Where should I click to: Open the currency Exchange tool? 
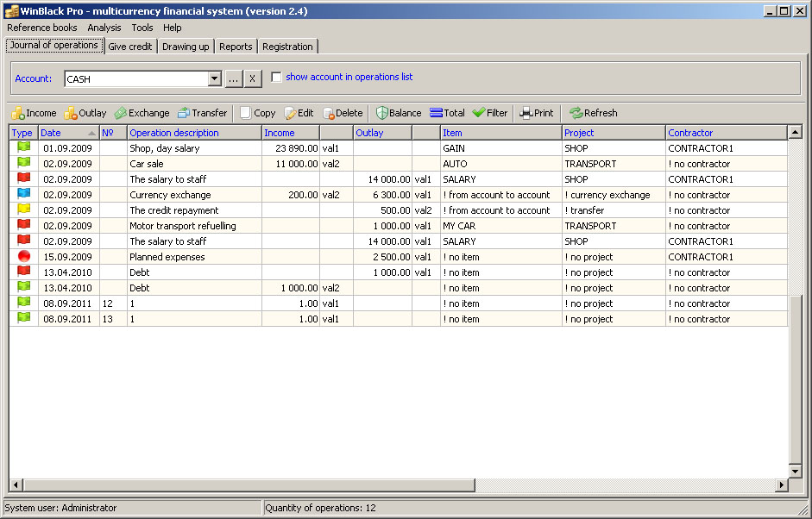click(142, 113)
